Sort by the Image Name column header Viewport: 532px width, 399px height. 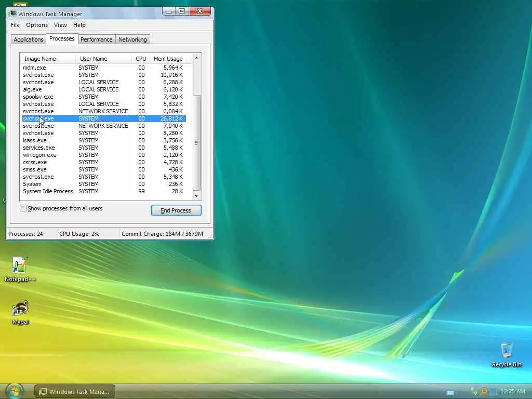click(48, 59)
